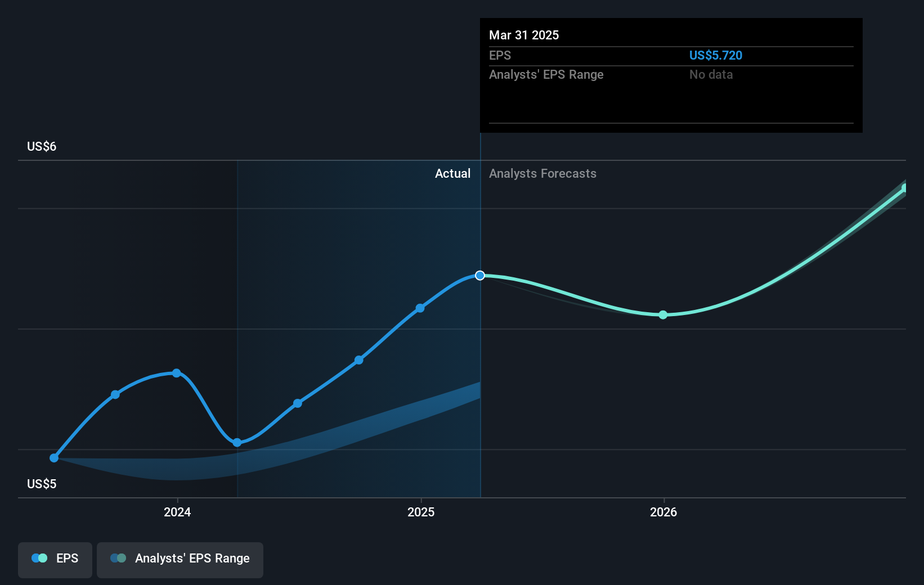The image size is (924, 585).
Task: Toggle the Analysts' EPS Range legend button
Action: [180, 560]
